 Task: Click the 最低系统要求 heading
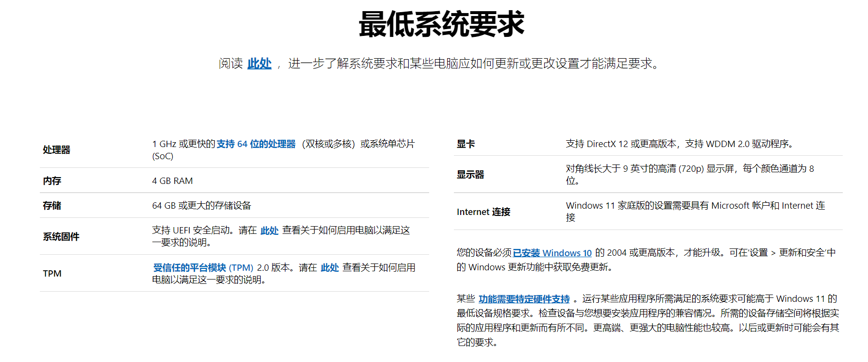pos(442,24)
